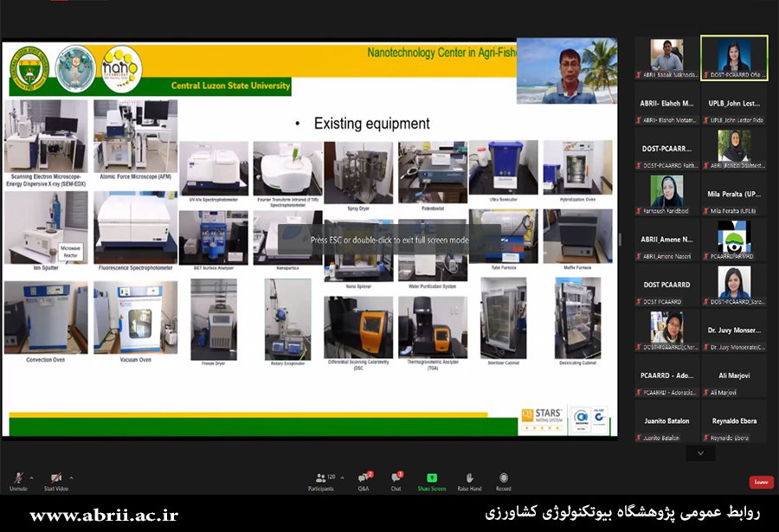The width and height of the screenshot is (779, 532).
Task: Click the "Existing equipment" slide heading
Action: click(x=371, y=123)
